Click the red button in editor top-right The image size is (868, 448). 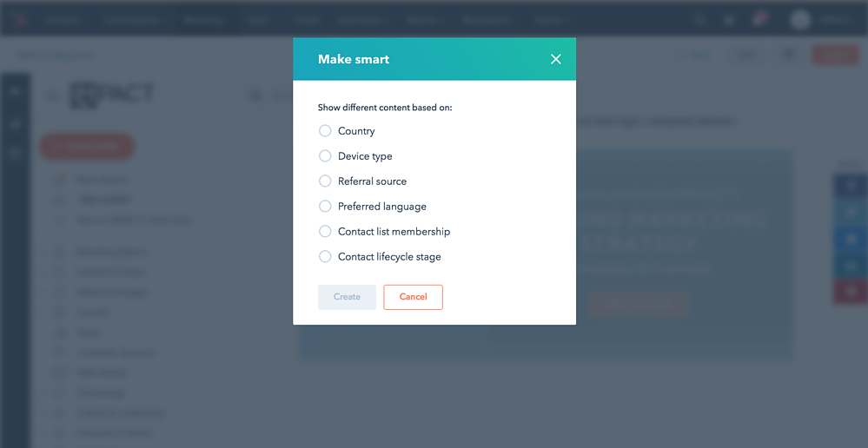(x=835, y=56)
